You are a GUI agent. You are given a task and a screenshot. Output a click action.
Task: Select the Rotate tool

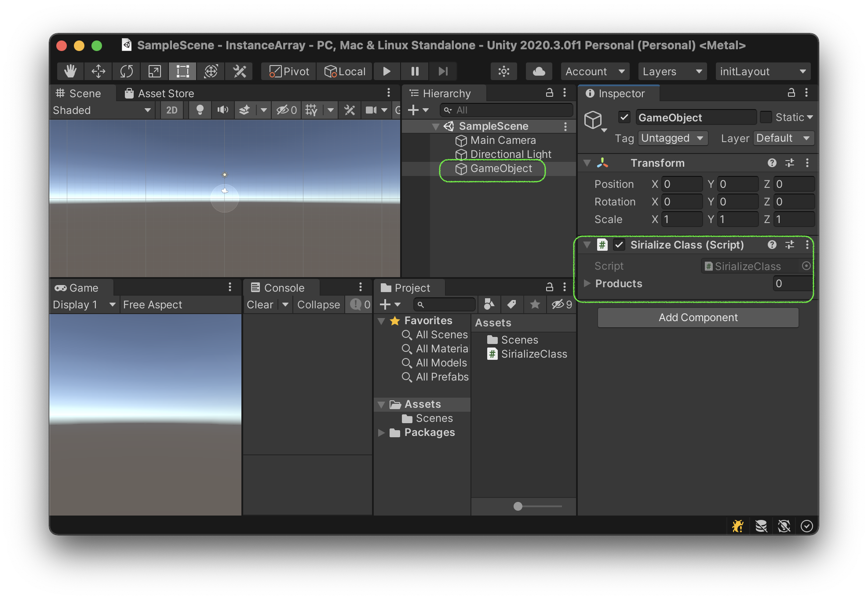pos(126,71)
